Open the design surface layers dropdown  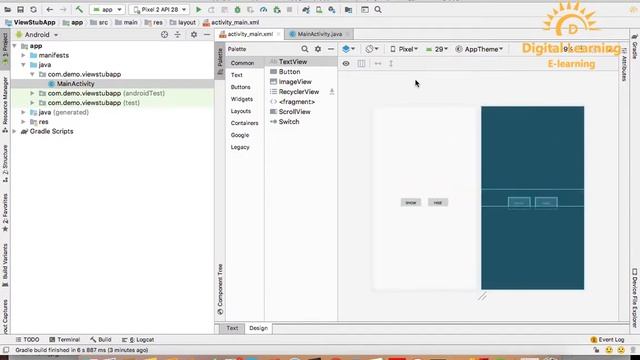348,49
